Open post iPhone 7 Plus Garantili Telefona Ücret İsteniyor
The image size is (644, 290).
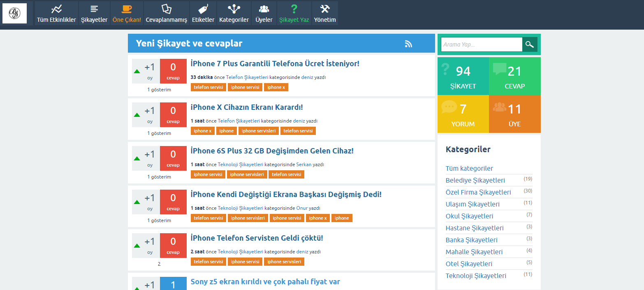tap(275, 64)
